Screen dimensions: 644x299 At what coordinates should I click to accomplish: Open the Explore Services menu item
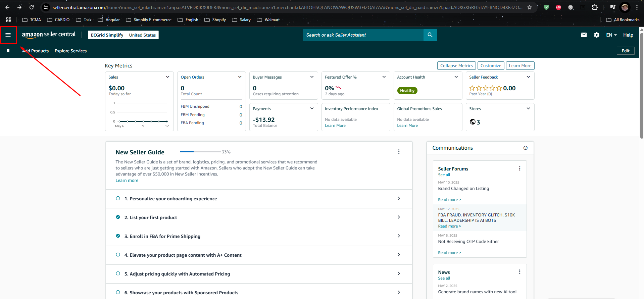tap(70, 51)
